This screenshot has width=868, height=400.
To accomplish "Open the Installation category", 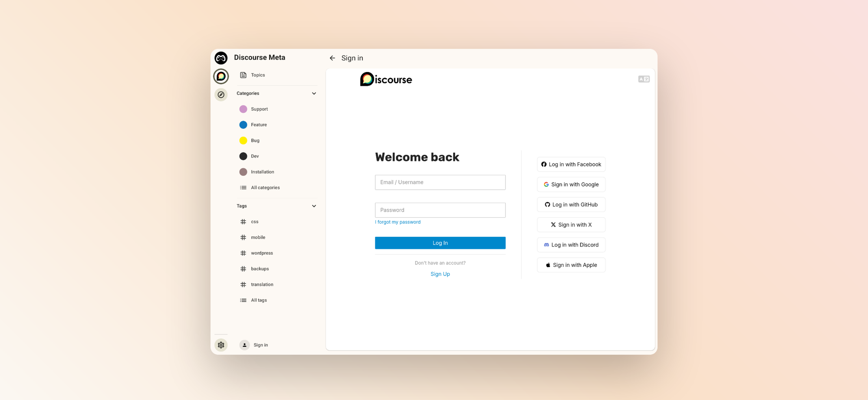I will click(x=262, y=171).
